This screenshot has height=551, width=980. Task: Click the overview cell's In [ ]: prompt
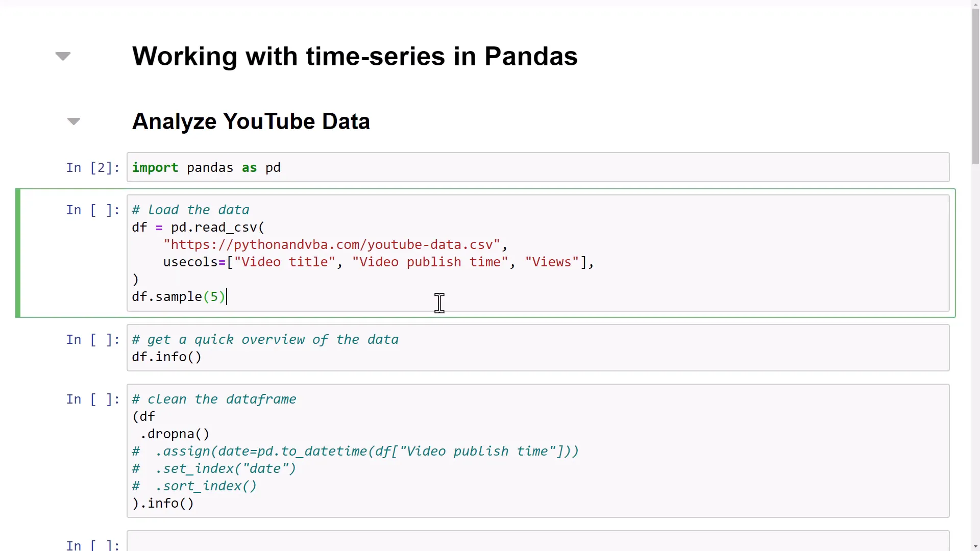(92, 339)
